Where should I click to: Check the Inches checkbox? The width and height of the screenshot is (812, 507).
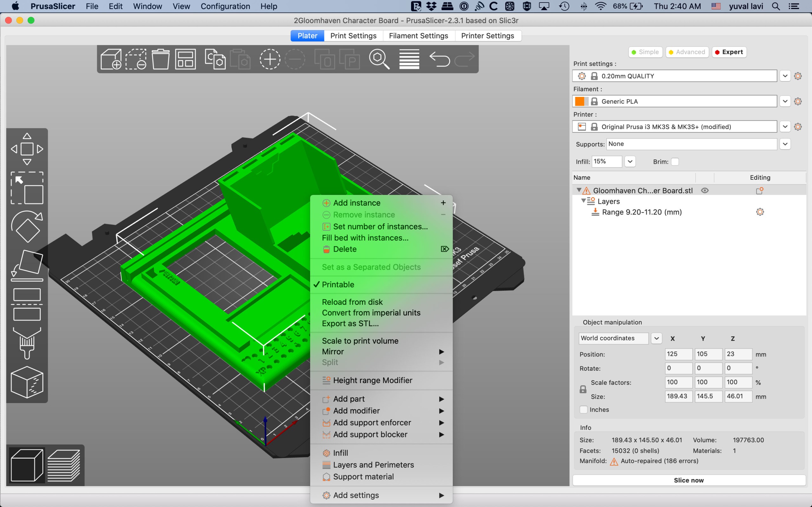pyautogui.click(x=584, y=409)
